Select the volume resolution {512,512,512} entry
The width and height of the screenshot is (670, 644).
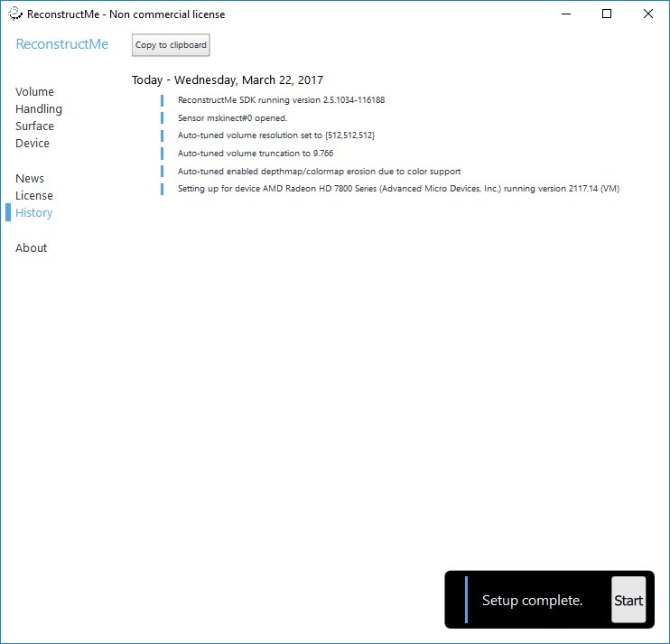[276, 135]
